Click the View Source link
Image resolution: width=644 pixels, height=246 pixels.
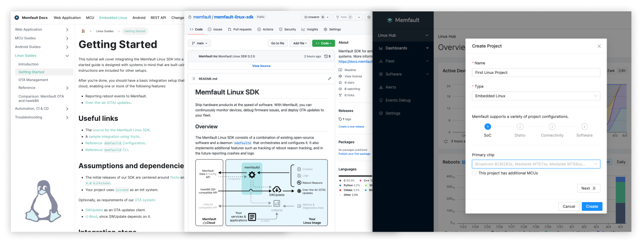[261, 66]
